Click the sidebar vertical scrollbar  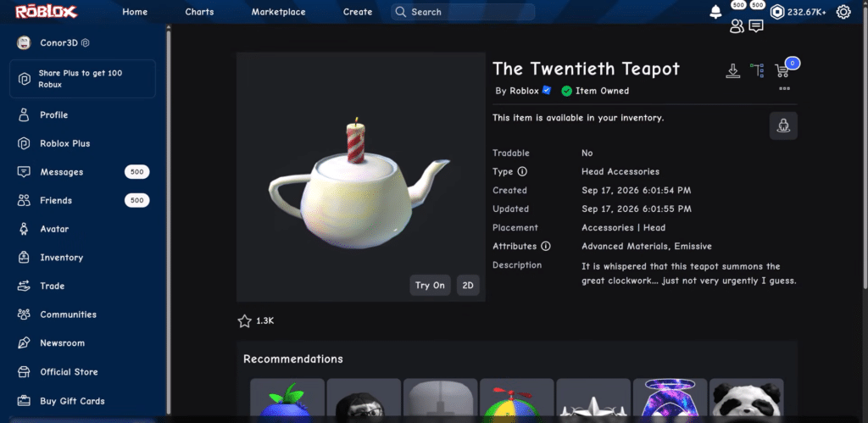tap(169, 221)
